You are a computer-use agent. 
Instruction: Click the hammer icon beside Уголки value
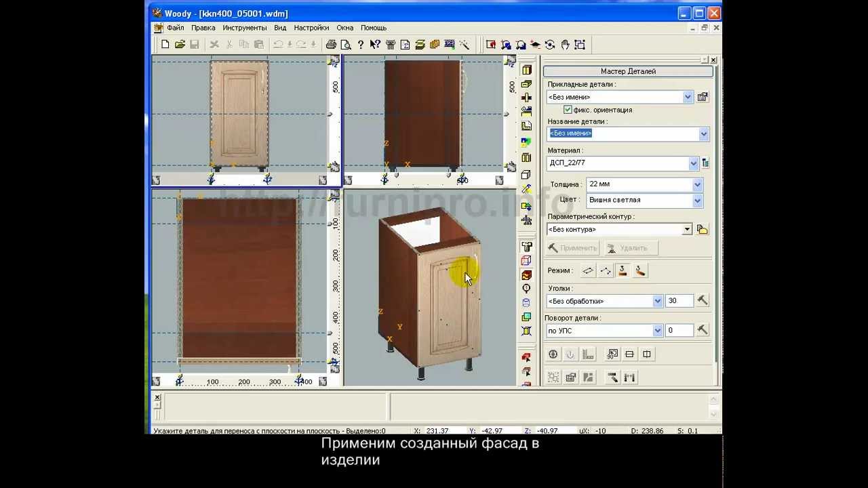click(703, 300)
